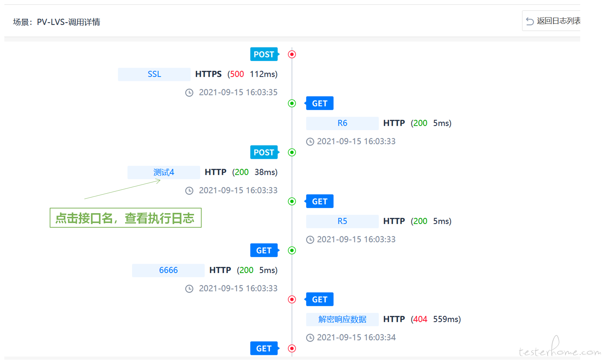Click the clock icon beside 16:03:34

[x=310, y=338]
